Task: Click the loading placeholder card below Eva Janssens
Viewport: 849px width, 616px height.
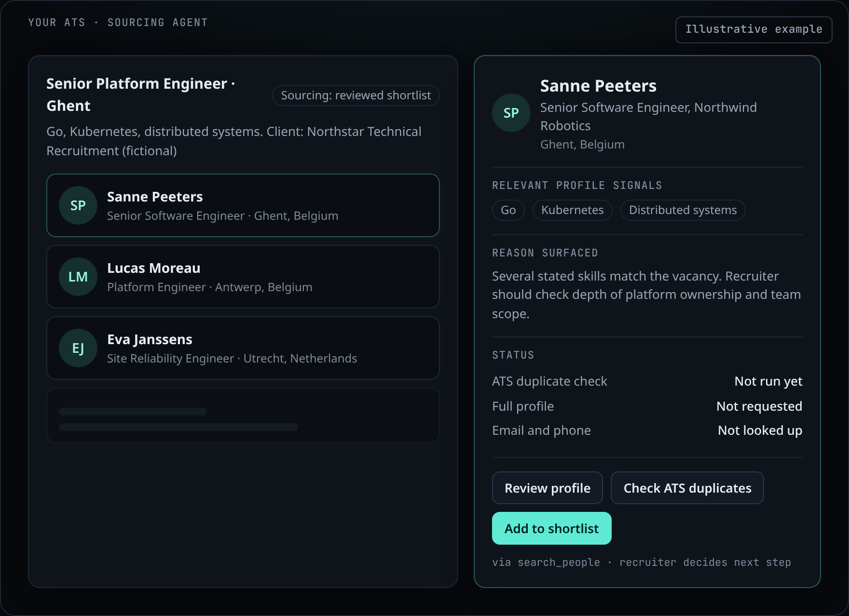Action: 243,415
